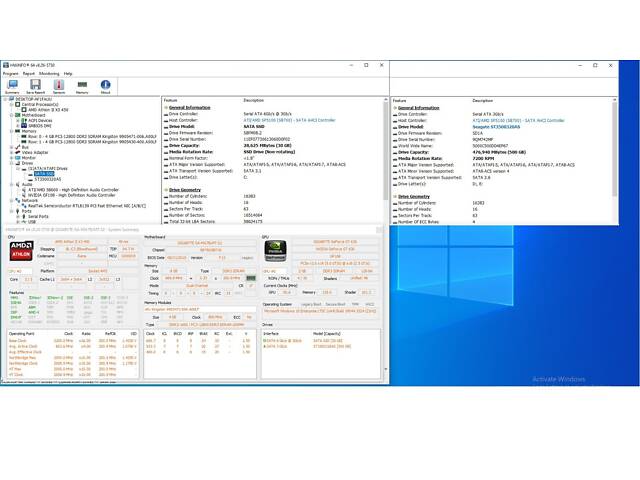Click the Memory toolbar icon

82,87
